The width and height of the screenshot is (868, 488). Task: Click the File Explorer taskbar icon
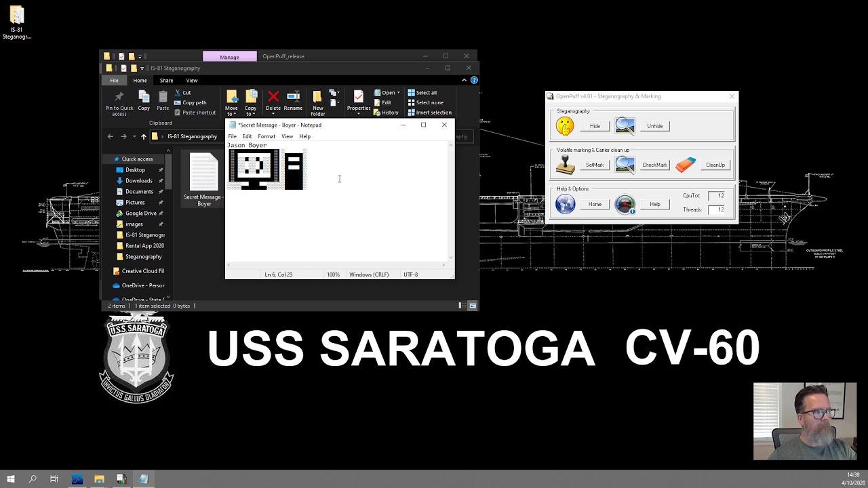point(99,479)
